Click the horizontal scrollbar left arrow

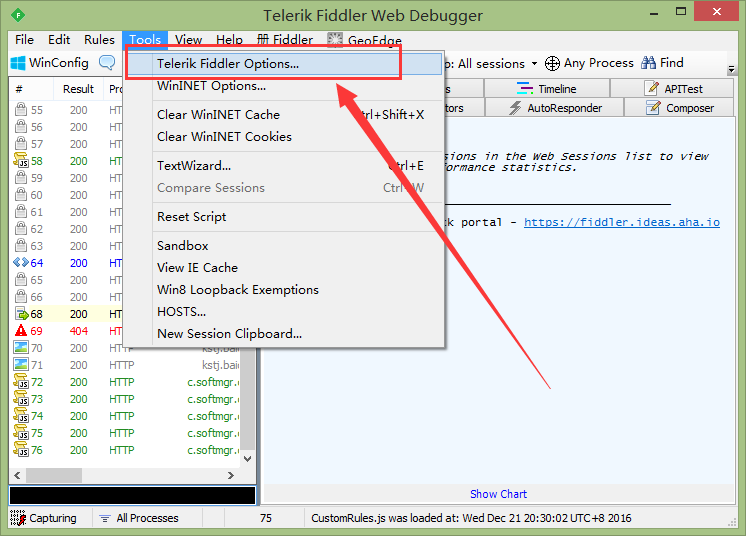[x=18, y=475]
